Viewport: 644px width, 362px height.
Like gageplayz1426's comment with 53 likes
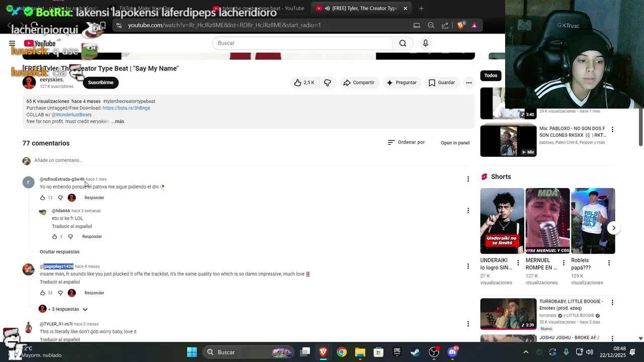click(42, 293)
